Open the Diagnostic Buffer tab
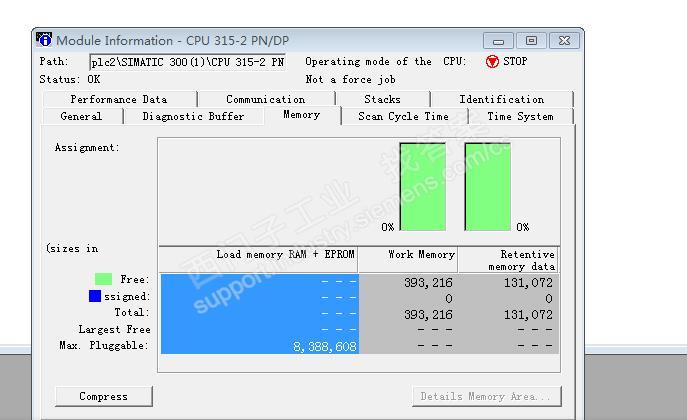 coord(193,116)
